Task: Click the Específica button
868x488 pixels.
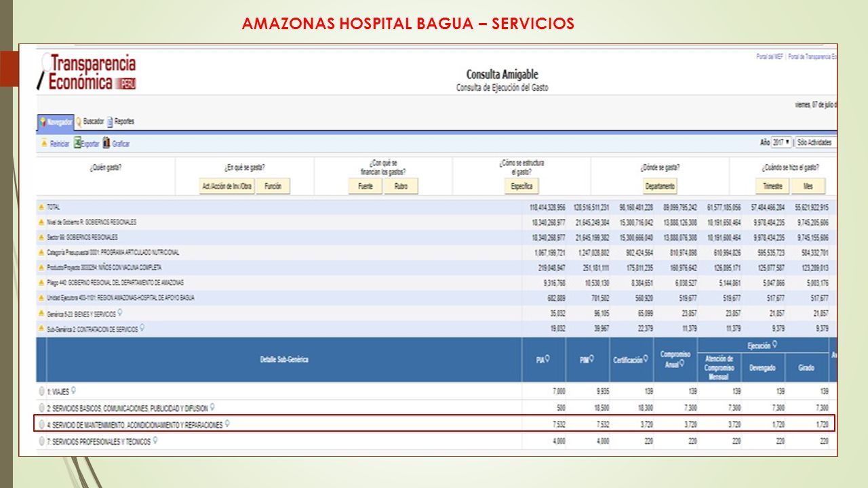Action: [521, 186]
